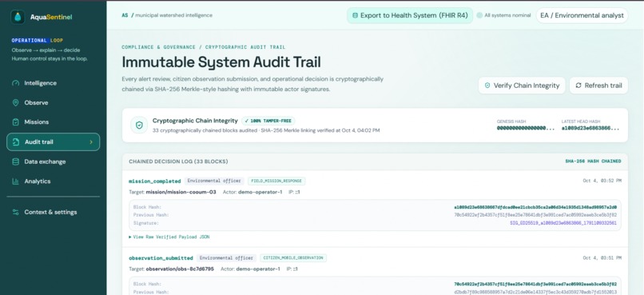
Task: Click Previous Hash value of mission_completed block
Action: pos(535,215)
